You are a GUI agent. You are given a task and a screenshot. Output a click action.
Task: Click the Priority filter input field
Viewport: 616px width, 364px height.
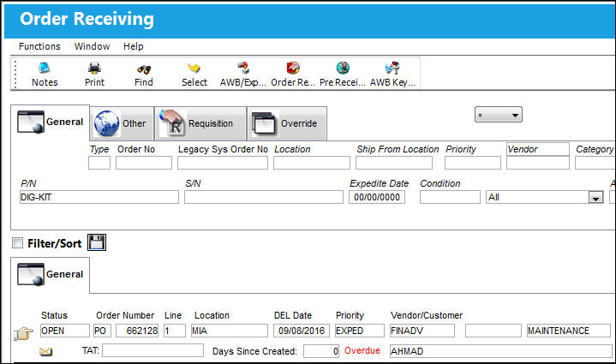pyautogui.click(x=473, y=163)
